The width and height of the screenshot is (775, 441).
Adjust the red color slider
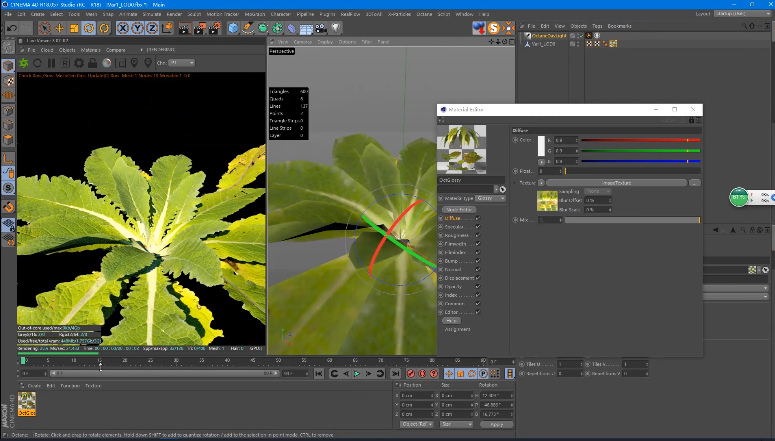point(641,140)
